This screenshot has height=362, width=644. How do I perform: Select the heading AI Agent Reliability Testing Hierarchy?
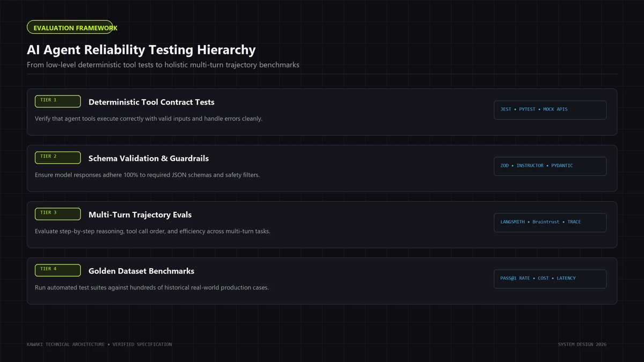[141, 50]
